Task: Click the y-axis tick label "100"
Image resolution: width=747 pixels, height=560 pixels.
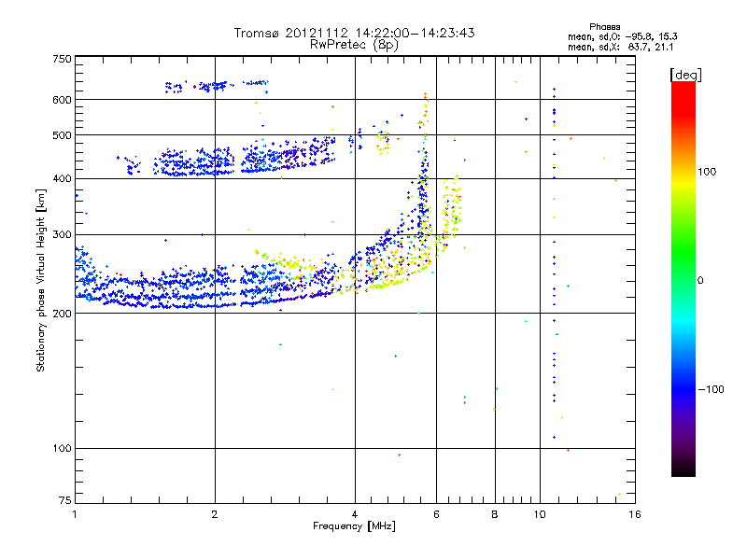Action: click(x=62, y=449)
